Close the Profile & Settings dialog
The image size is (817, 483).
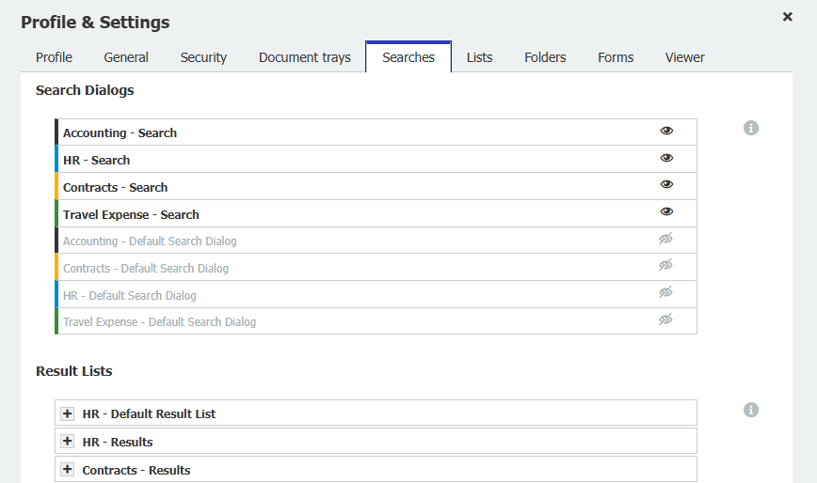pyautogui.click(x=787, y=17)
